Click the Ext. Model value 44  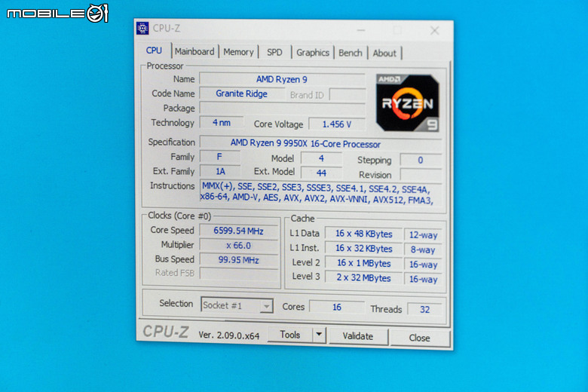tap(321, 173)
